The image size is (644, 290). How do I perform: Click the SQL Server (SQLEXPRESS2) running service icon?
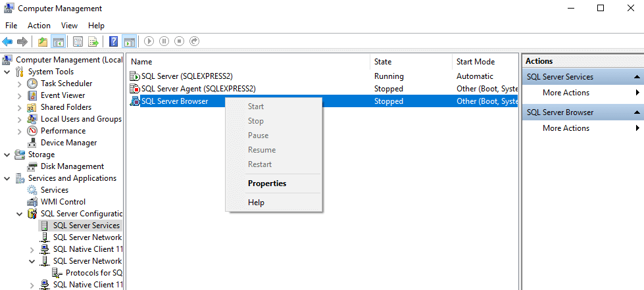(135, 76)
